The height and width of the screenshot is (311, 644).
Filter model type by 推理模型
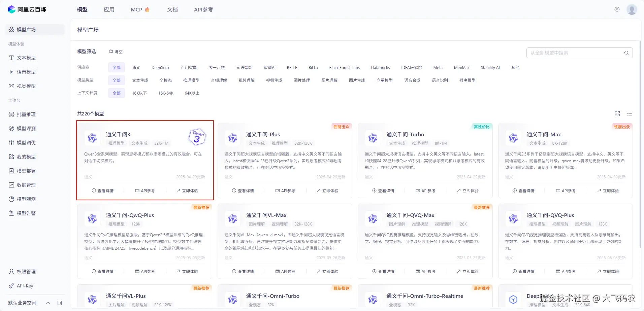(191, 80)
